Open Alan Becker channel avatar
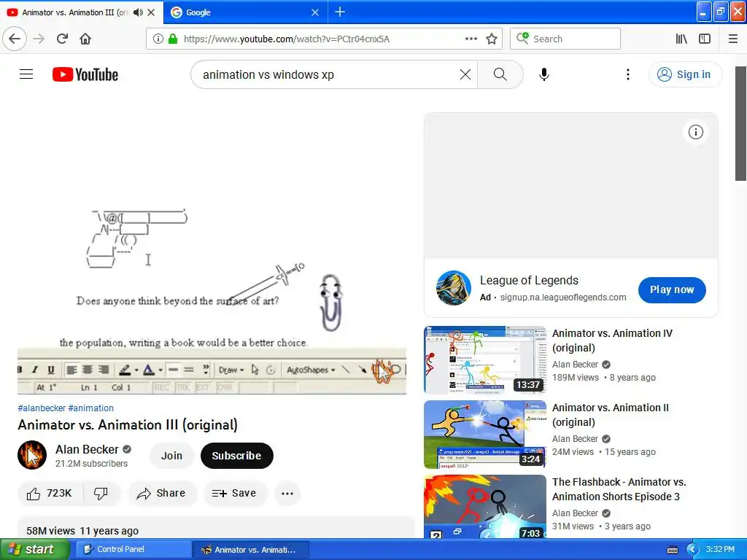This screenshot has height=560, width=747. click(32, 455)
